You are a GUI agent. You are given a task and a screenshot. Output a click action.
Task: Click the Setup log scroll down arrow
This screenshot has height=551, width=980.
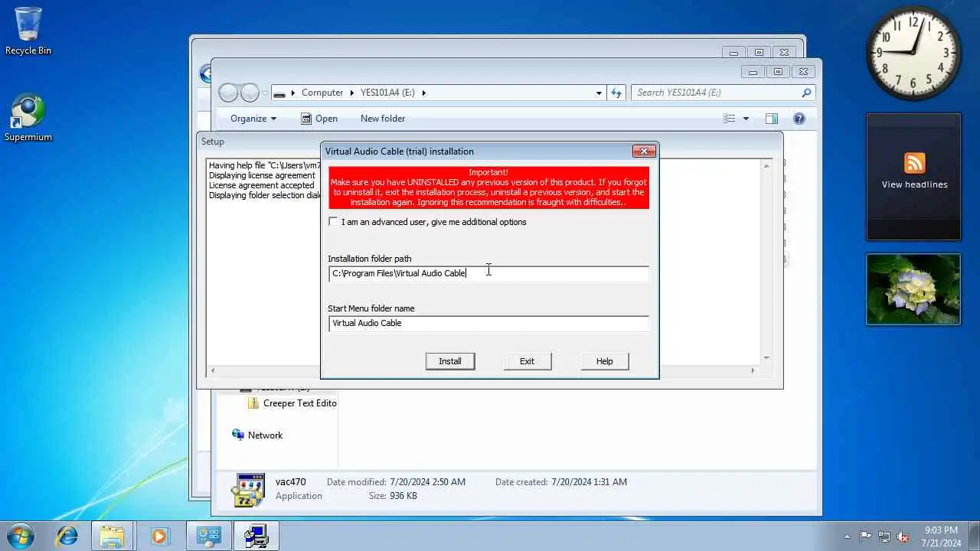[766, 357]
